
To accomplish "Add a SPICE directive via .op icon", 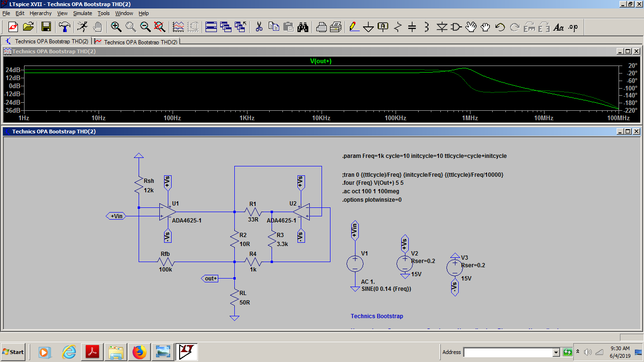I will click(573, 27).
